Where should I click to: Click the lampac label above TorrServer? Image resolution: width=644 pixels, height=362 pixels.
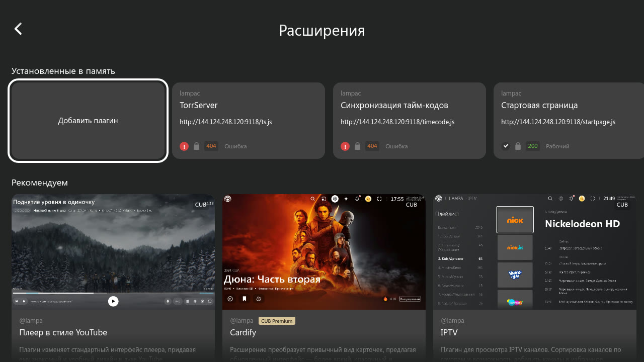[x=190, y=94]
